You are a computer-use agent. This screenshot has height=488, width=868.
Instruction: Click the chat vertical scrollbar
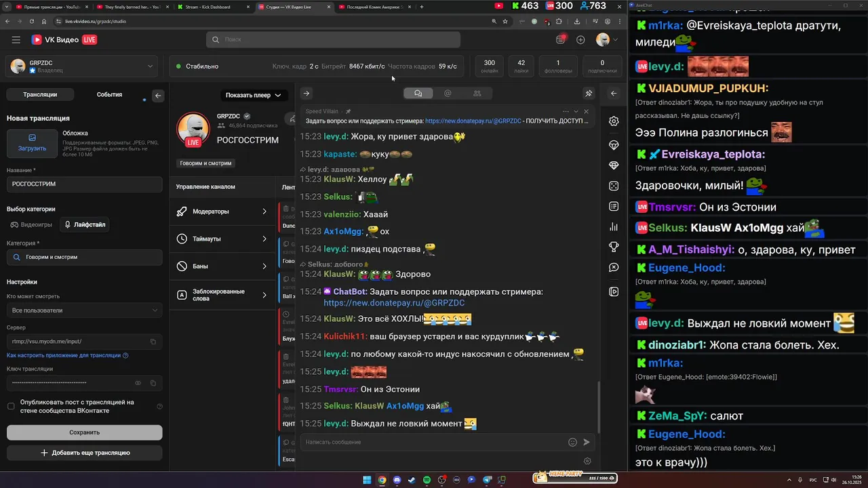pos(598,407)
